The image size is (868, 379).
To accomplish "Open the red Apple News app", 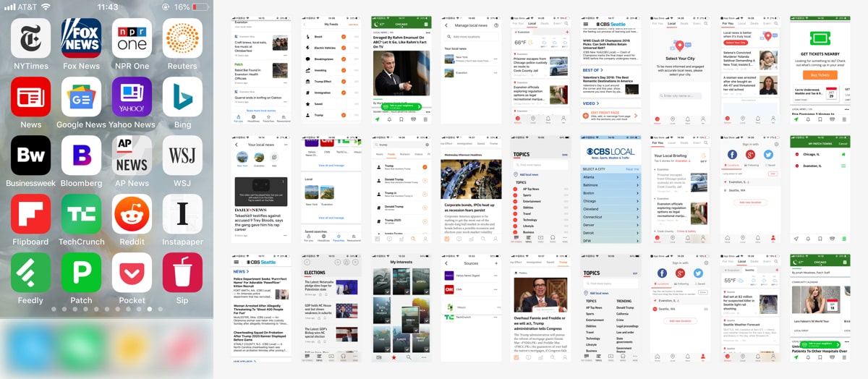I will 30,96.
